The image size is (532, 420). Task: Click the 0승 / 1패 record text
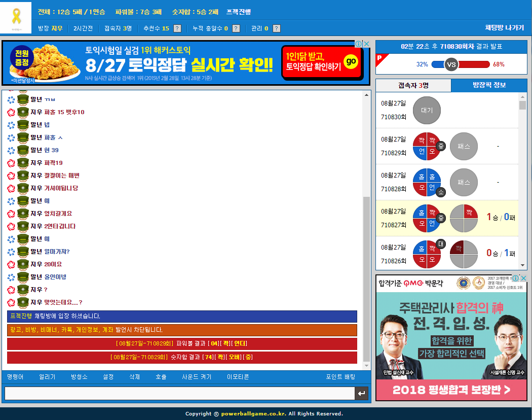click(x=501, y=253)
